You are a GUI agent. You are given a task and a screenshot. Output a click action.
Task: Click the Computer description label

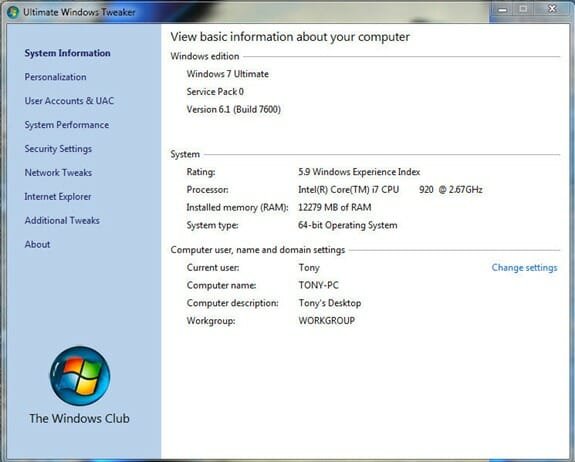click(x=232, y=303)
